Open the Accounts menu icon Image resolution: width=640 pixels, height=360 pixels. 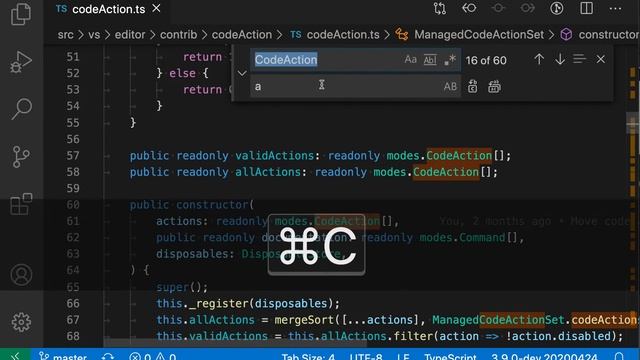tap(21, 274)
